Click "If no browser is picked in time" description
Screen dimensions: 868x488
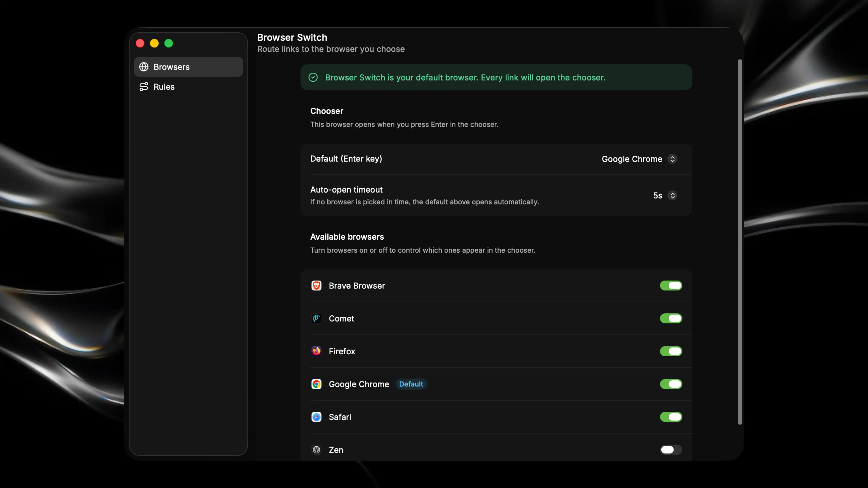click(x=424, y=202)
